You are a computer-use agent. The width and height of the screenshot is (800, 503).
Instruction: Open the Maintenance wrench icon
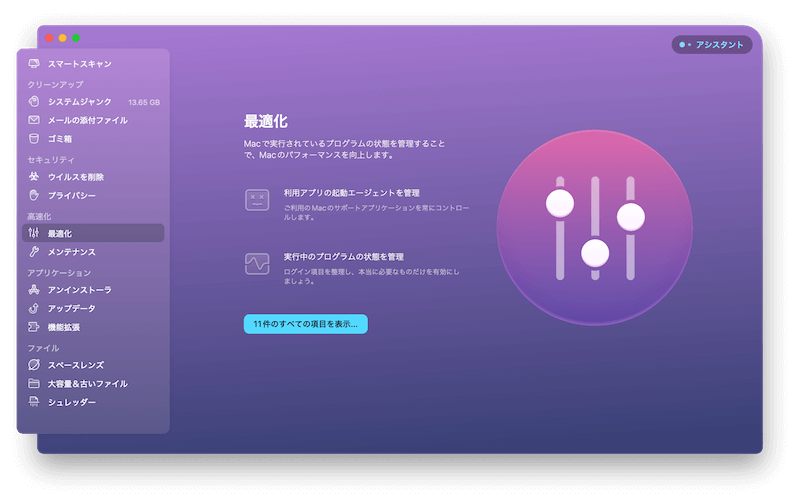34,252
